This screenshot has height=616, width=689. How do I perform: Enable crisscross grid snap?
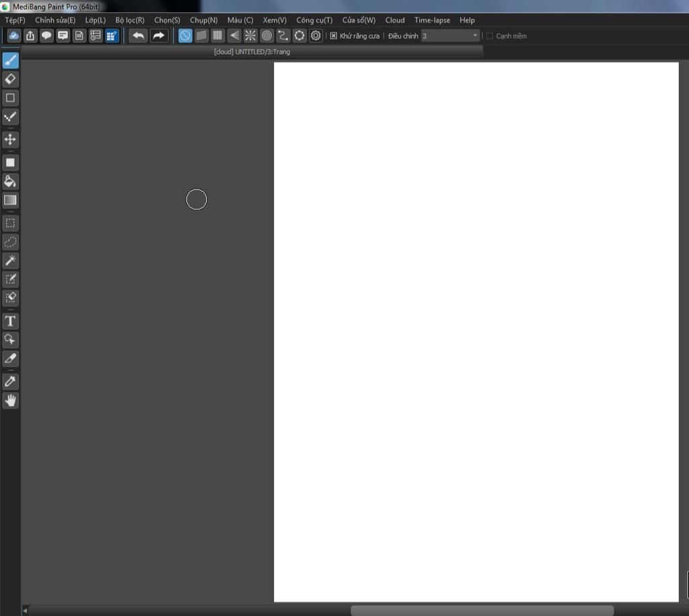217,36
